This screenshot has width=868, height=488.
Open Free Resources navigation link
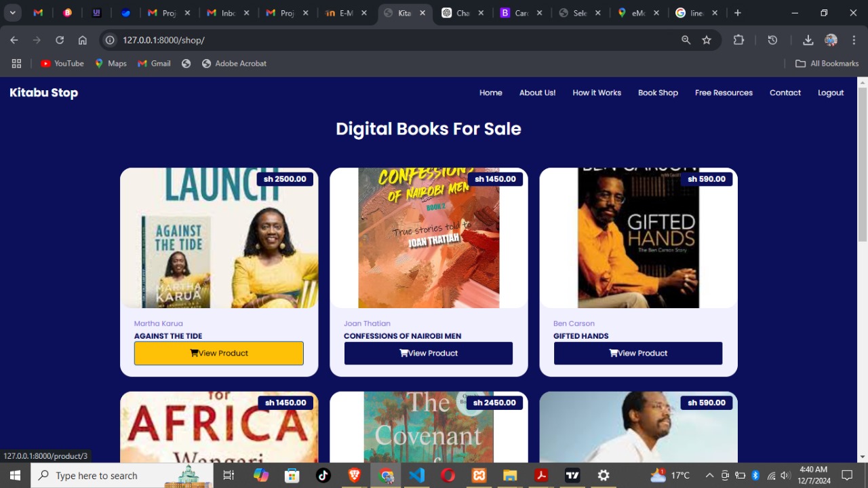(724, 92)
